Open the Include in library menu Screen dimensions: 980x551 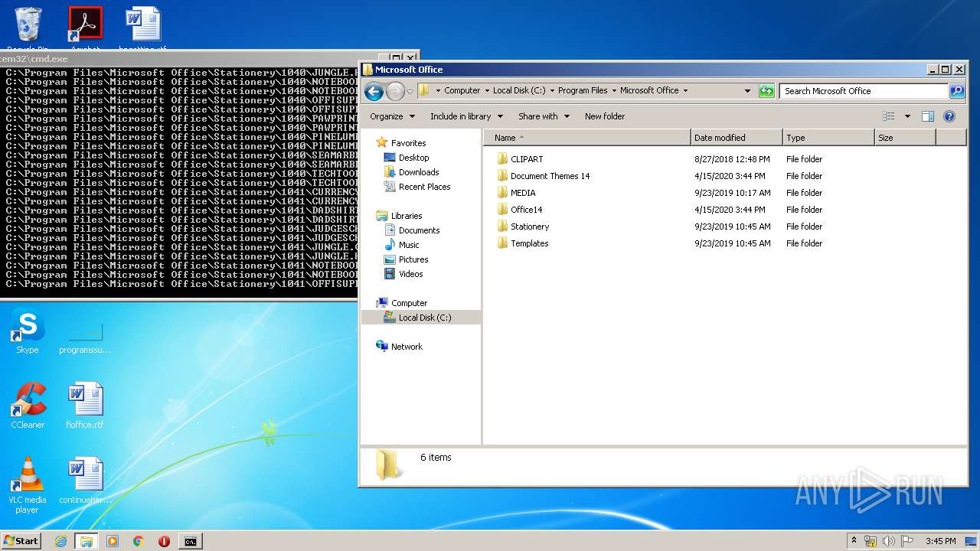[466, 116]
